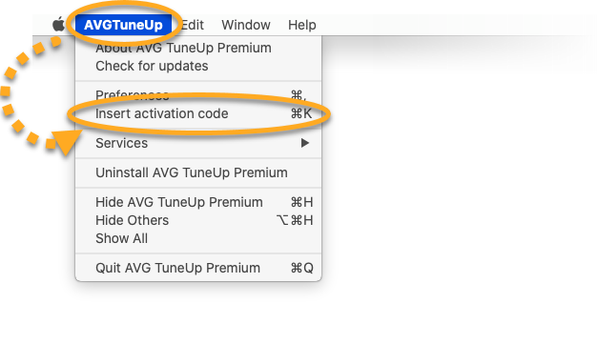598x364 pixels.
Task: Click the ⌘Q shortcut label
Action: click(301, 268)
